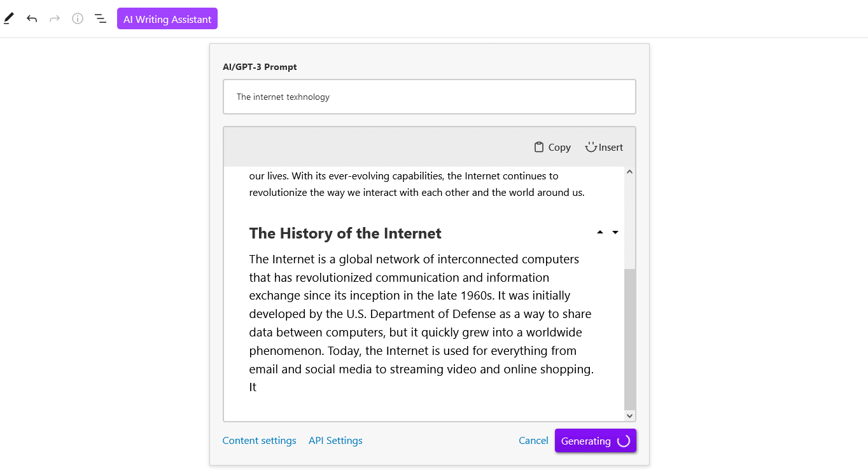868x470 pixels.
Task: Focus the AI/GPT-3 Prompt text field
Action: 429,97
